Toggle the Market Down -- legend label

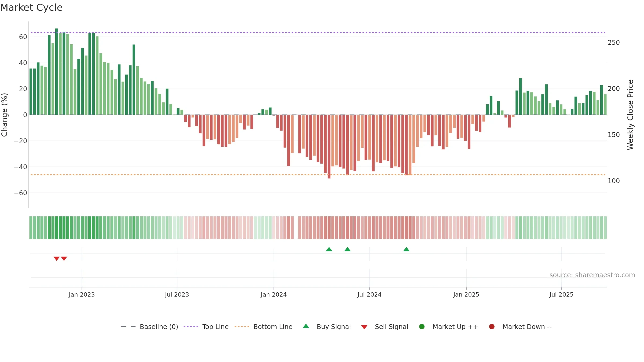[527, 327]
